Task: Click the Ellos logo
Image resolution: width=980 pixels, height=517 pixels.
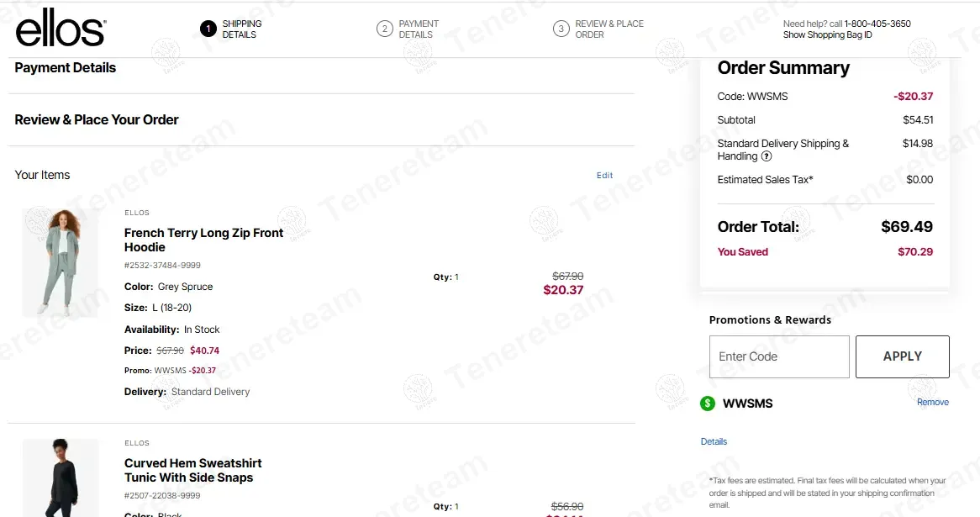Action: coord(61,29)
